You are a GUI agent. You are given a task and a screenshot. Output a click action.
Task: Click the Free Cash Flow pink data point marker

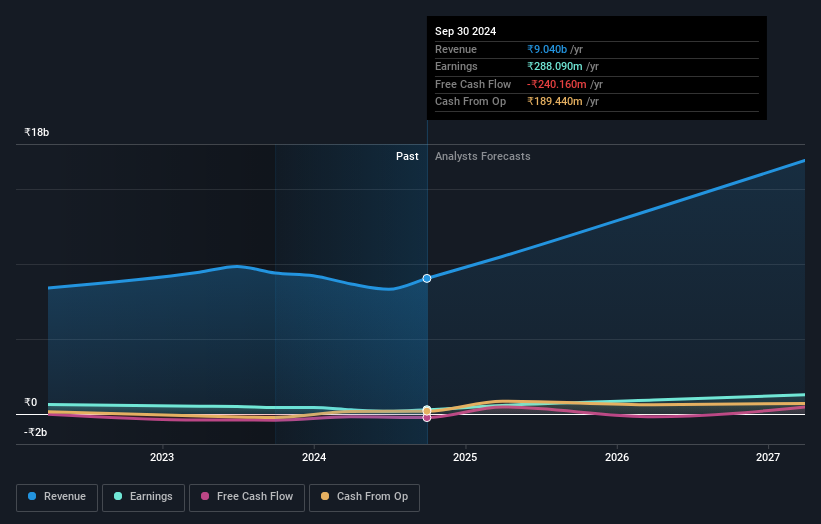(427, 418)
